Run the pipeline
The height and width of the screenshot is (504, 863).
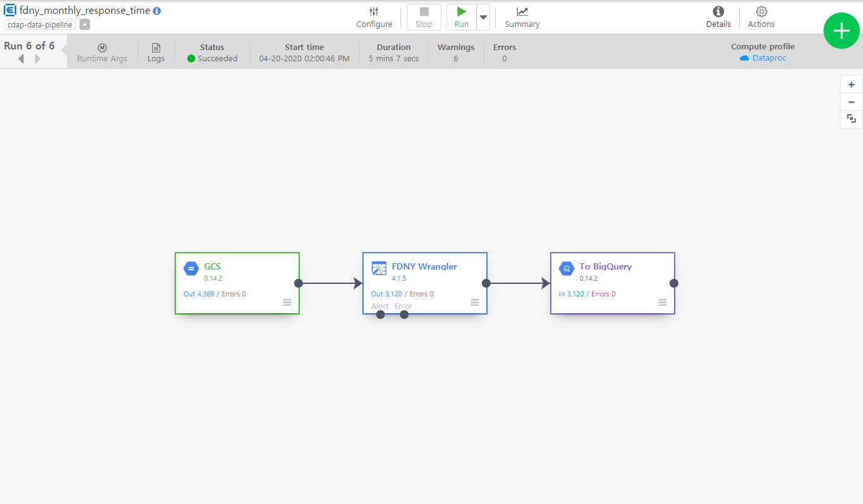(x=461, y=18)
